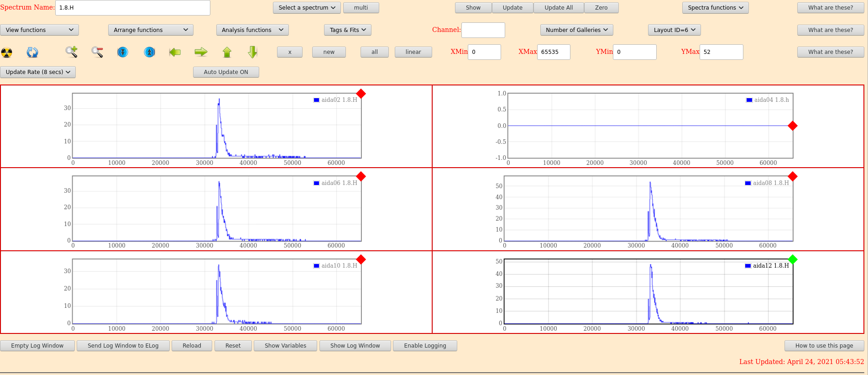Screen dimensions: 868x375
Task: Open the Analysis functions menu
Action: [252, 30]
